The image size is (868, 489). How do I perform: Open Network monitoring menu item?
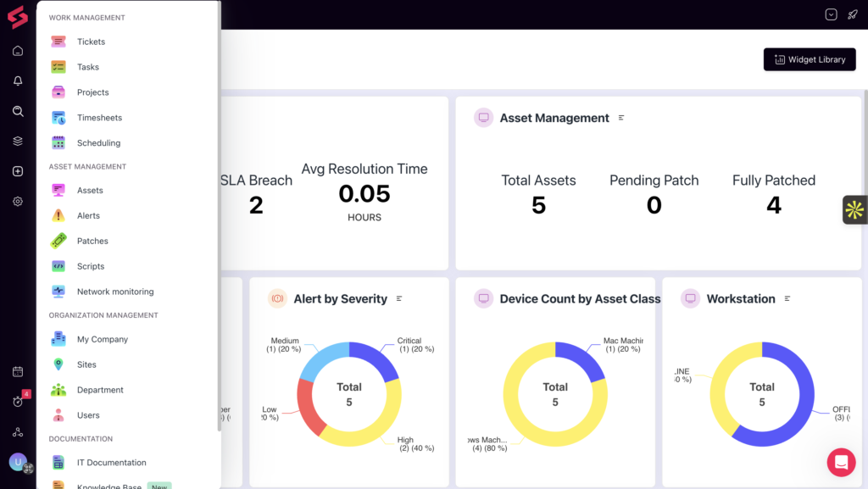click(x=115, y=292)
